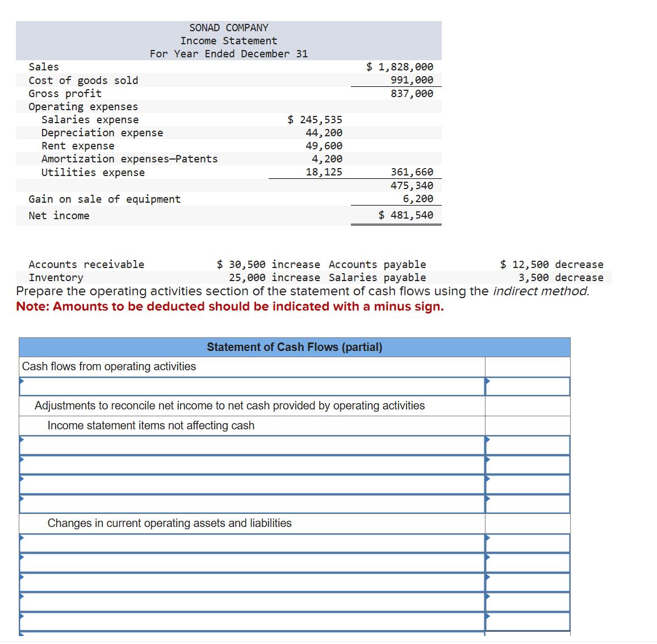The height and width of the screenshot is (644, 657).
Task: Click the Accounts receivable increase amount
Action: point(237,264)
